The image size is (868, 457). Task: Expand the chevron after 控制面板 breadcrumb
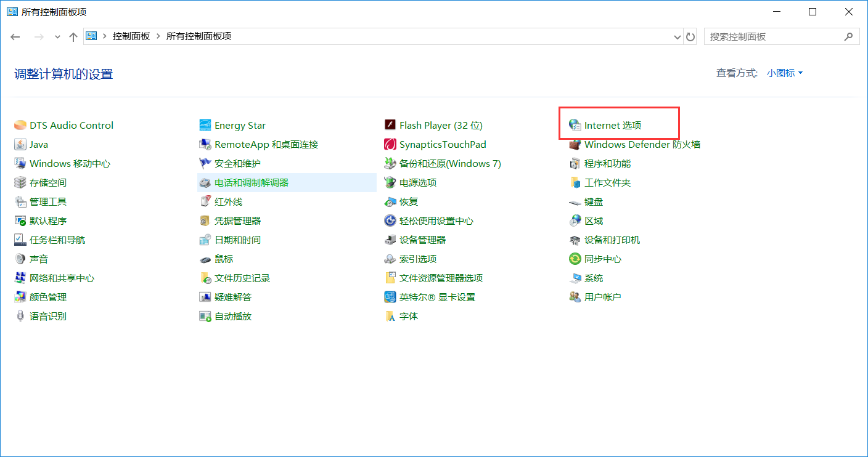pos(158,36)
